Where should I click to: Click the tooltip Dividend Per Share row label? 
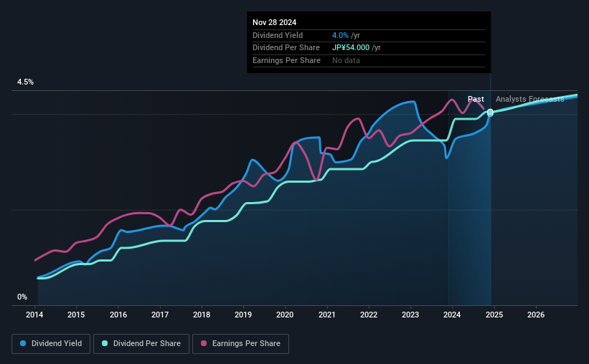(x=286, y=48)
